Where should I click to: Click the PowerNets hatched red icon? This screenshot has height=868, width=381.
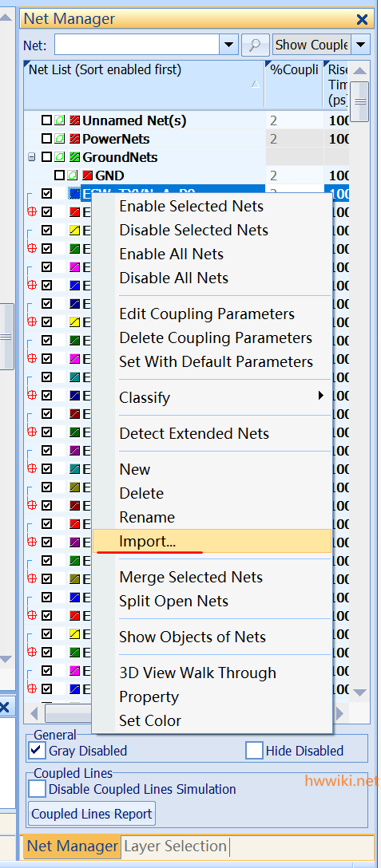click(74, 139)
